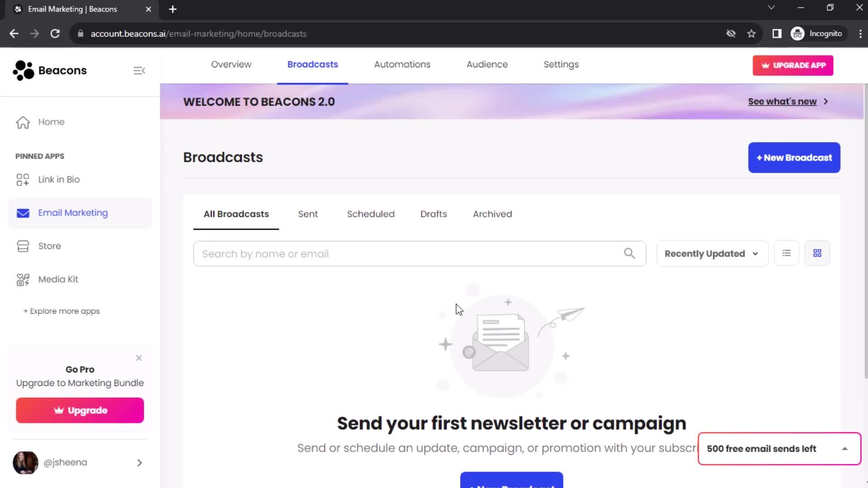
Task: Click the Store sidebar icon
Action: 23,246
